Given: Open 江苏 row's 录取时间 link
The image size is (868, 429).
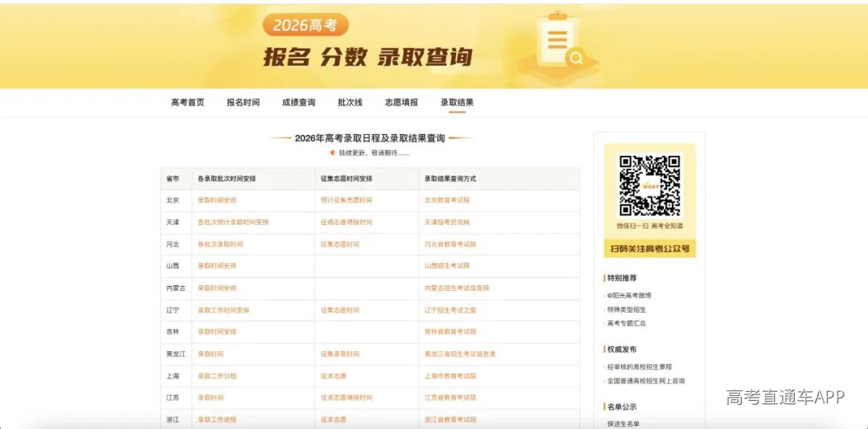Looking at the screenshot, I should click(x=211, y=398).
